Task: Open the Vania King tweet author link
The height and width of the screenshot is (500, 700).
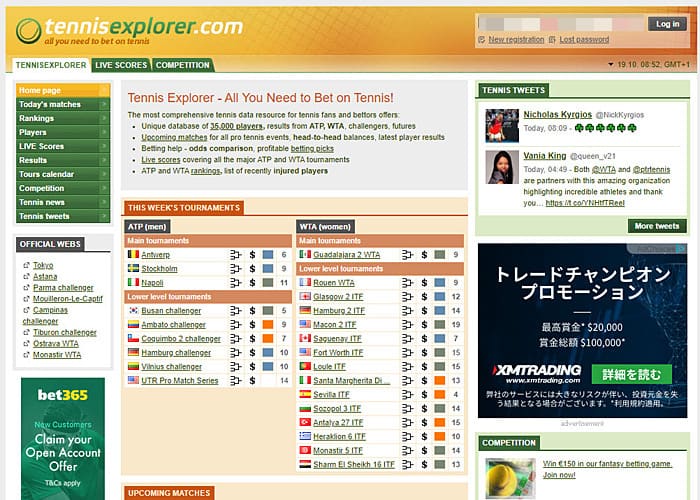Action: [545, 156]
